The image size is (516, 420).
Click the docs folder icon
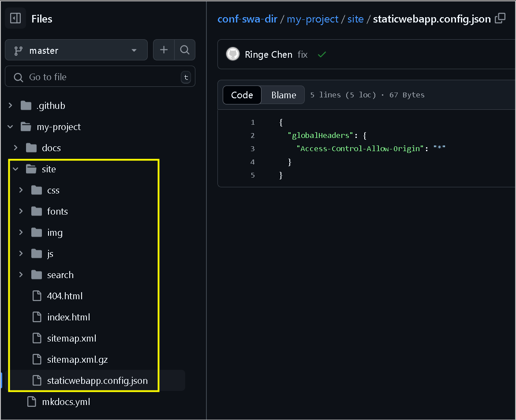31,148
